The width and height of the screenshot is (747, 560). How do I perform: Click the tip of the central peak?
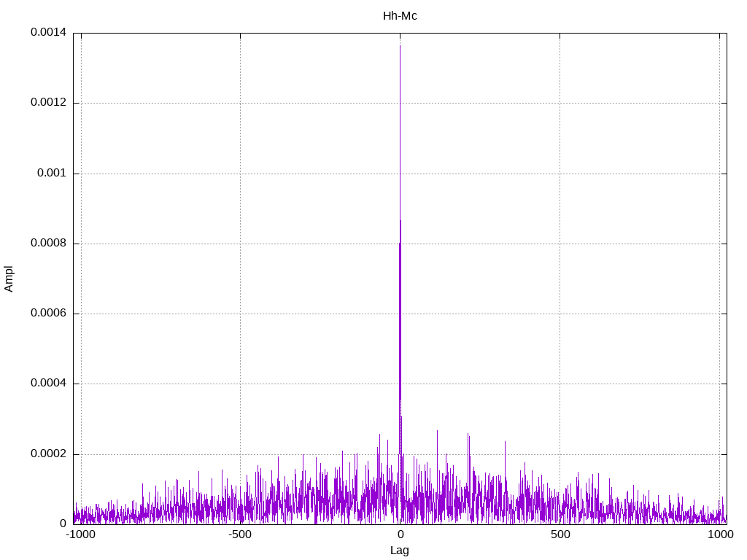(x=400, y=45)
